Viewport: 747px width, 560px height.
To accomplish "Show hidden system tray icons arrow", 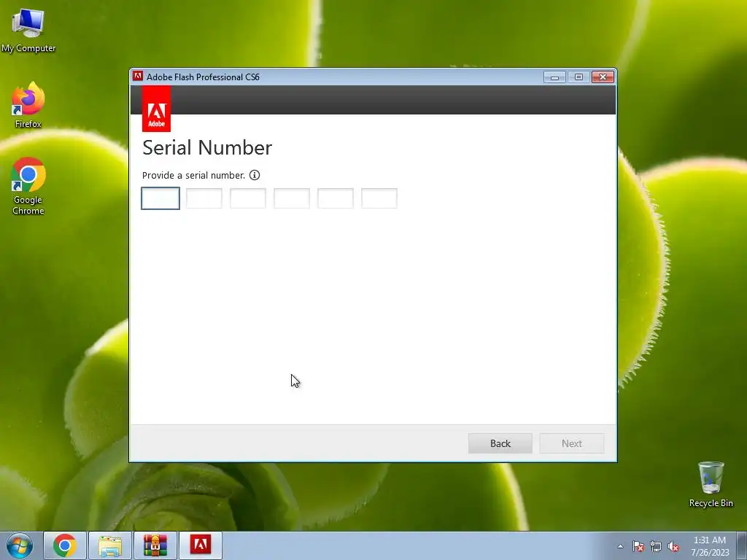I will click(620, 546).
